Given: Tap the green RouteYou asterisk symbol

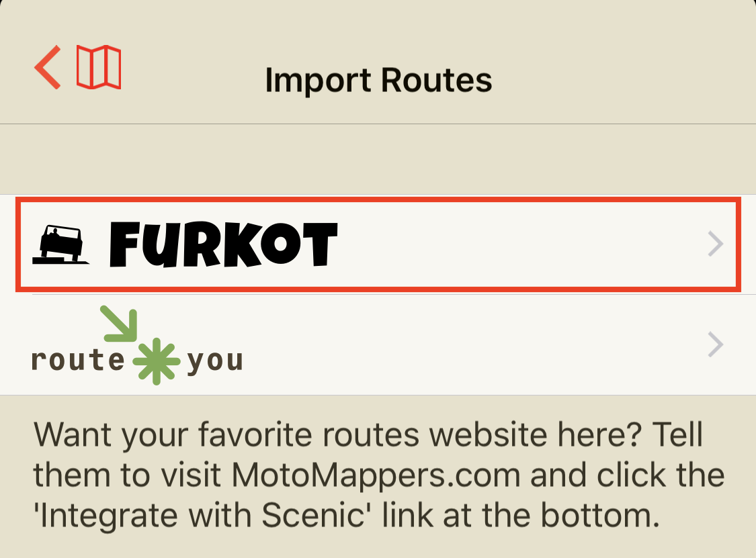Looking at the screenshot, I should [x=156, y=361].
